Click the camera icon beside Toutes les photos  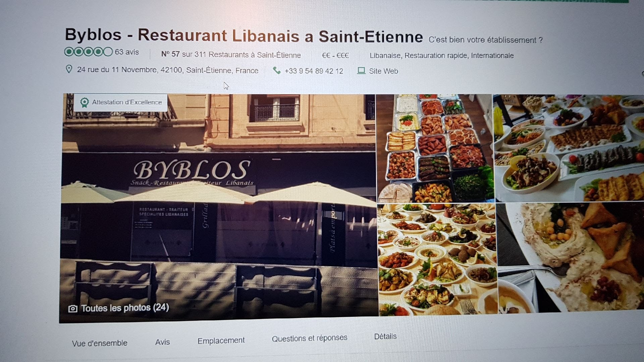(73, 309)
